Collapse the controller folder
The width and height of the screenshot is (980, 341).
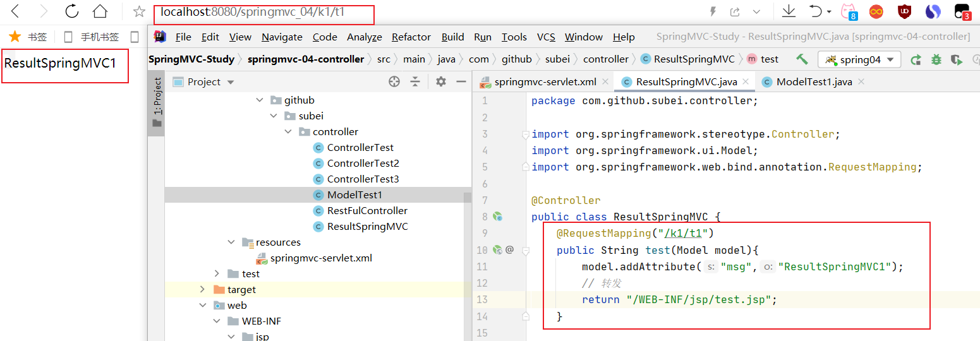coord(288,132)
